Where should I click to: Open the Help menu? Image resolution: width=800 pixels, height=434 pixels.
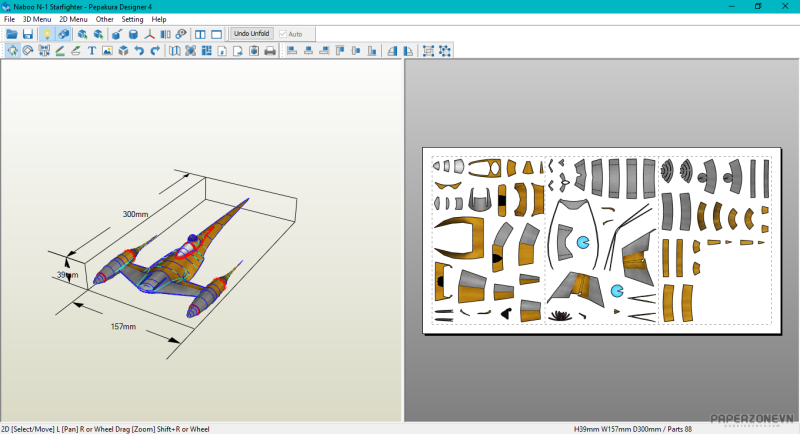pyautogui.click(x=159, y=19)
